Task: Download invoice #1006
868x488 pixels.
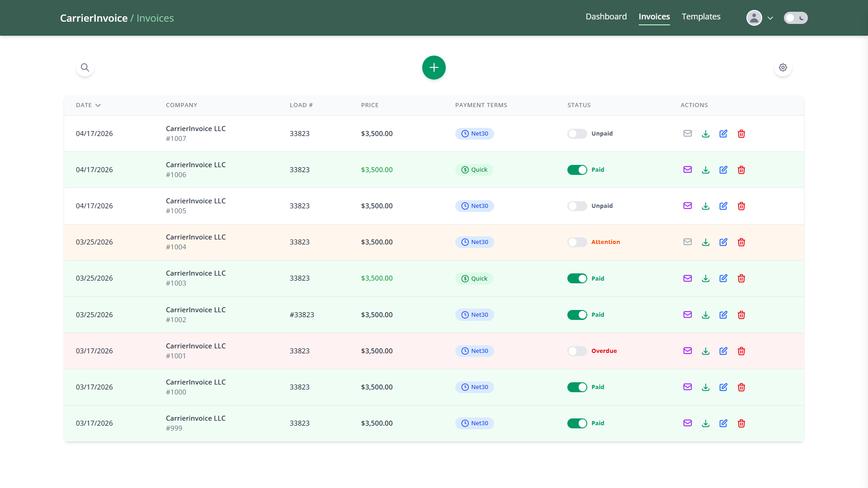Action: click(x=706, y=170)
